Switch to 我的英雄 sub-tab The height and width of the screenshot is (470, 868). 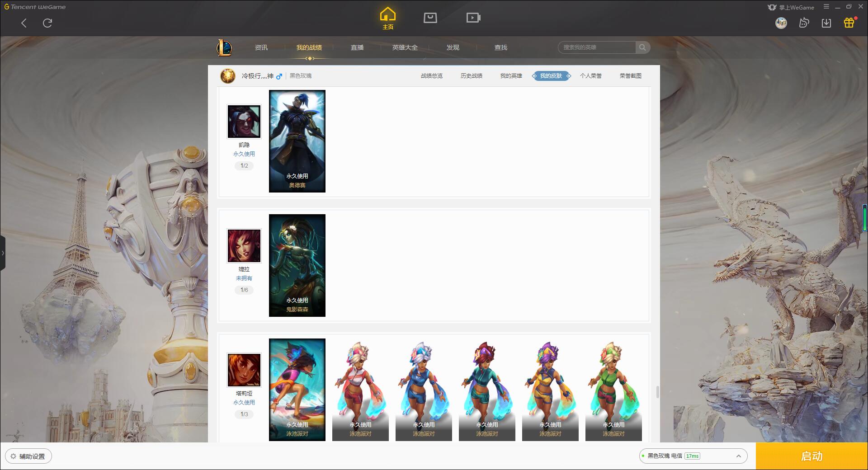click(511, 76)
